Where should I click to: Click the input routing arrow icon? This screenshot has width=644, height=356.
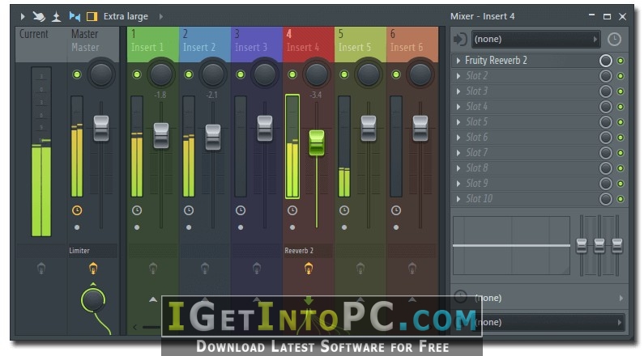click(x=460, y=40)
